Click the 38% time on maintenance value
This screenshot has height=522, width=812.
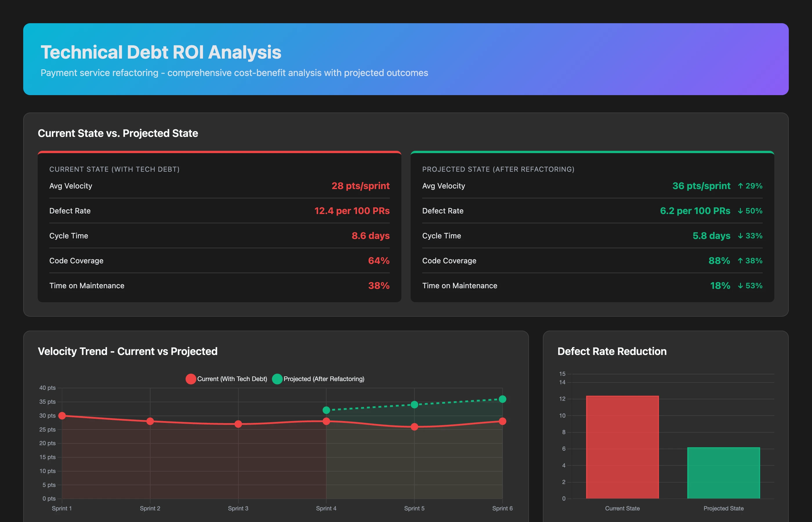coord(379,286)
